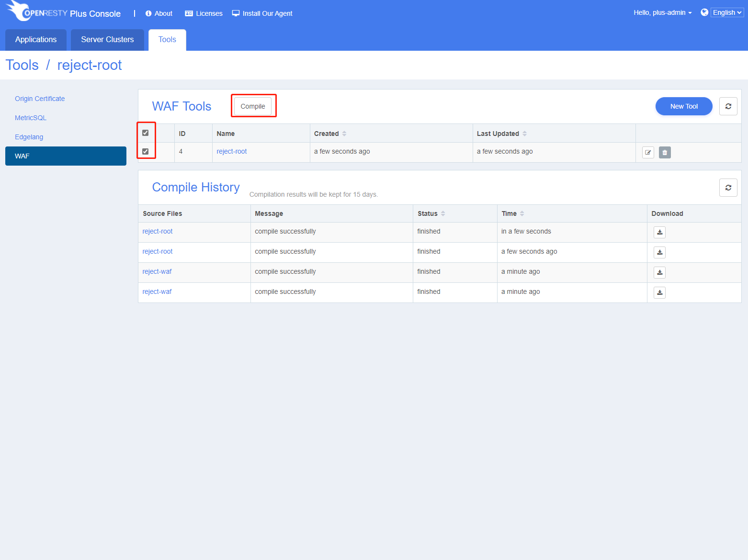This screenshot has width=748, height=560.
Task: Sort WAF Tools by Last Updated column
Action: pyautogui.click(x=525, y=134)
